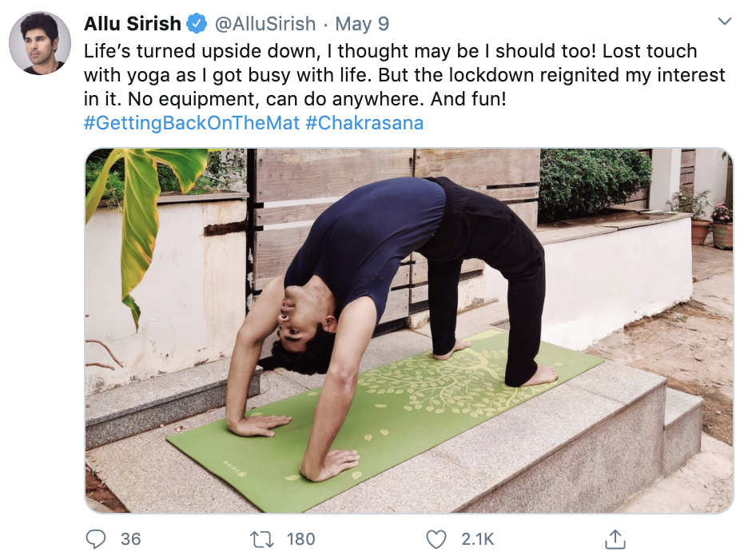
Task: Click the 2.1K likes count
Action: point(478,539)
